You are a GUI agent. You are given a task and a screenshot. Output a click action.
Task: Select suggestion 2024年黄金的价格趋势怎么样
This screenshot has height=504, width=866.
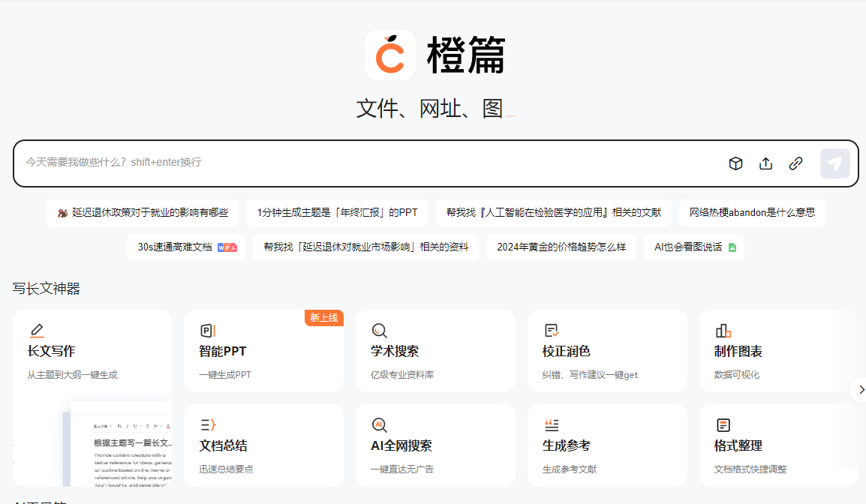[561, 247]
